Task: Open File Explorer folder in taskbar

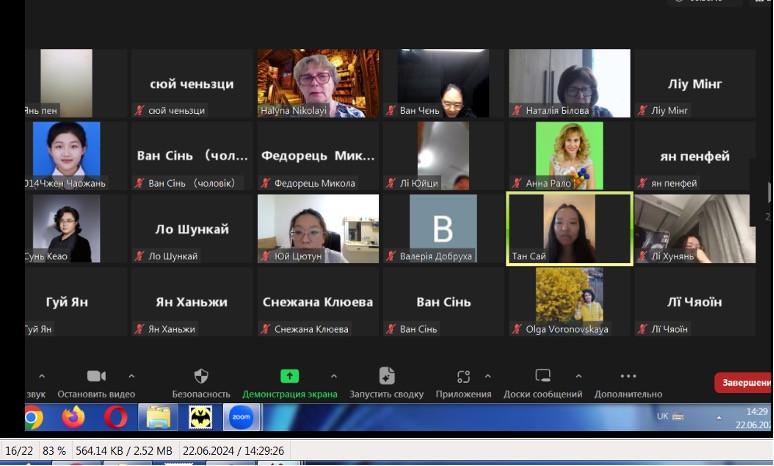Action: 158,418
